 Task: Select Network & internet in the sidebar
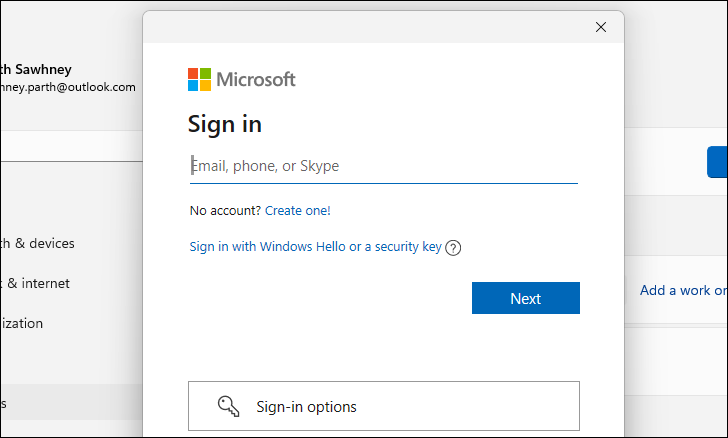point(35,283)
